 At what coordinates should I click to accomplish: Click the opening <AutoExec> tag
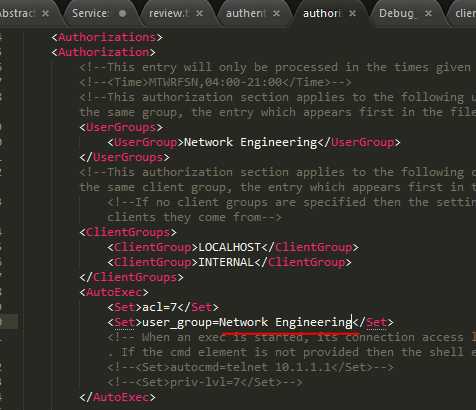click(x=114, y=292)
